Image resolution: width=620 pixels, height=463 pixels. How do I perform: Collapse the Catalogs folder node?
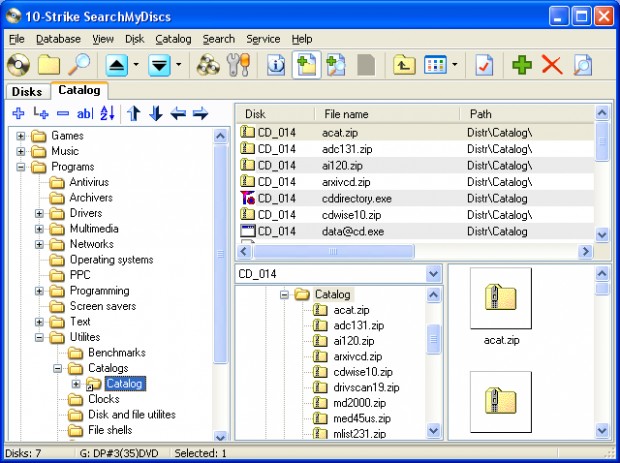58,369
